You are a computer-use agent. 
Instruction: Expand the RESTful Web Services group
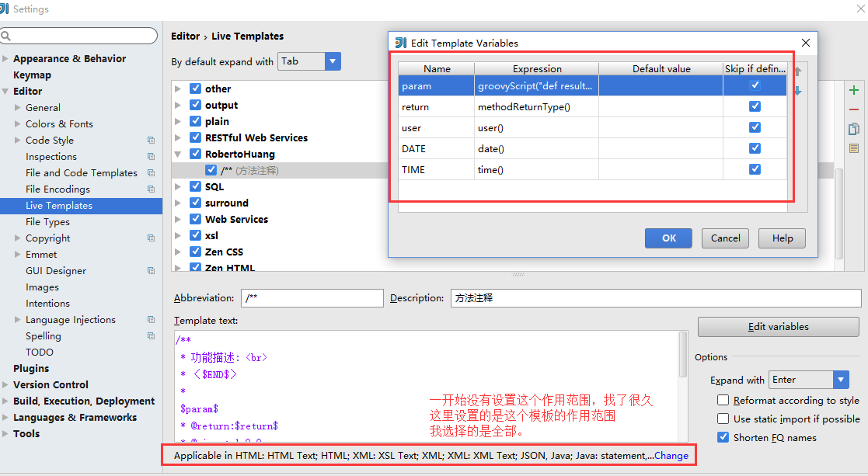click(178, 137)
